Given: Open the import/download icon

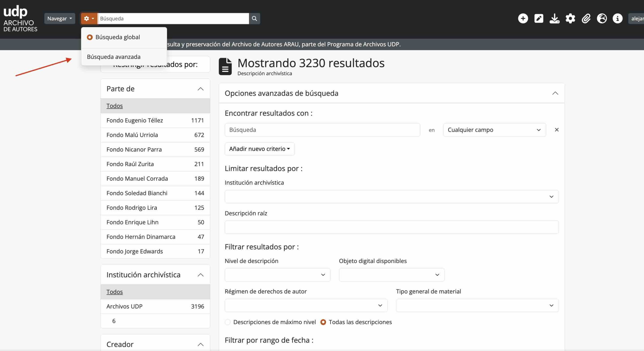Looking at the screenshot, I should pyautogui.click(x=555, y=18).
